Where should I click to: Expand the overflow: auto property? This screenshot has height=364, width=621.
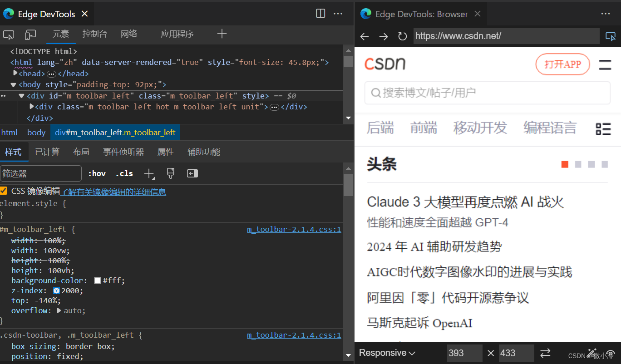point(59,310)
